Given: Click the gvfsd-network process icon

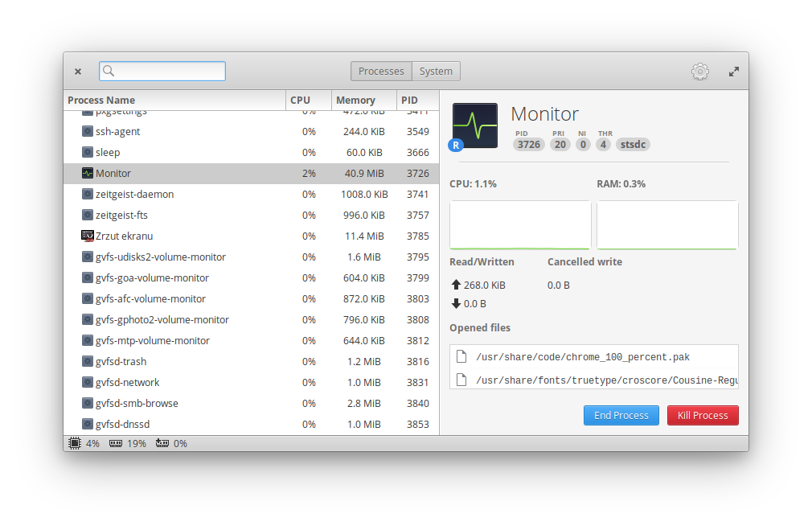Looking at the screenshot, I should tap(88, 382).
